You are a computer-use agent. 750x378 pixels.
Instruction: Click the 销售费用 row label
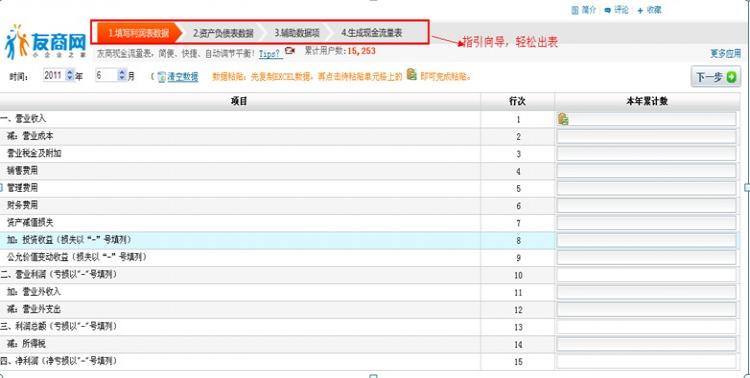(22, 170)
